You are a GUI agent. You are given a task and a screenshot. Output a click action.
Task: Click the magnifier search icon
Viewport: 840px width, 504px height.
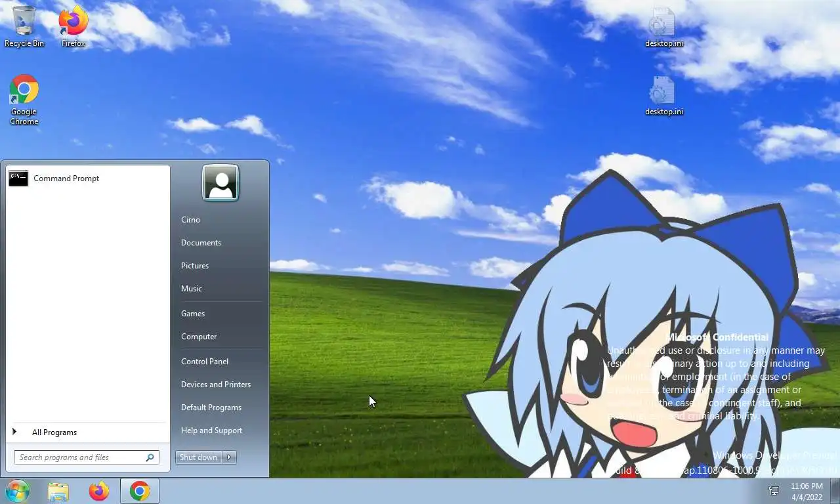click(x=150, y=457)
